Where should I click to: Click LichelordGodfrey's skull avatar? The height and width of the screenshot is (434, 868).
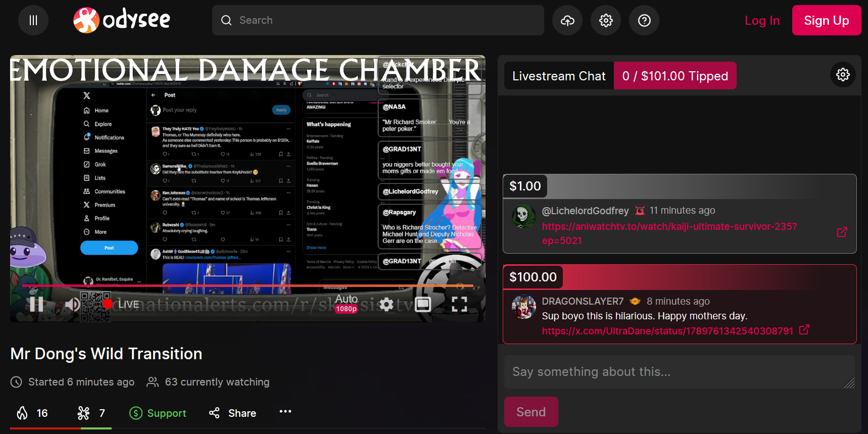524,216
